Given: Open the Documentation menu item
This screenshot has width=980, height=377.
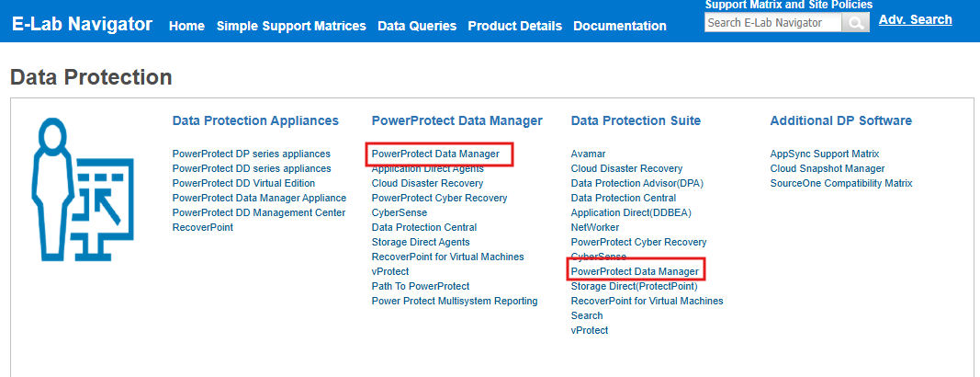Looking at the screenshot, I should [620, 26].
